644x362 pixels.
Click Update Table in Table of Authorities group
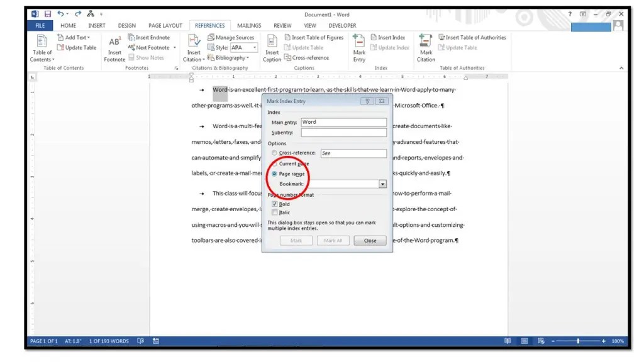coord(458,48)
